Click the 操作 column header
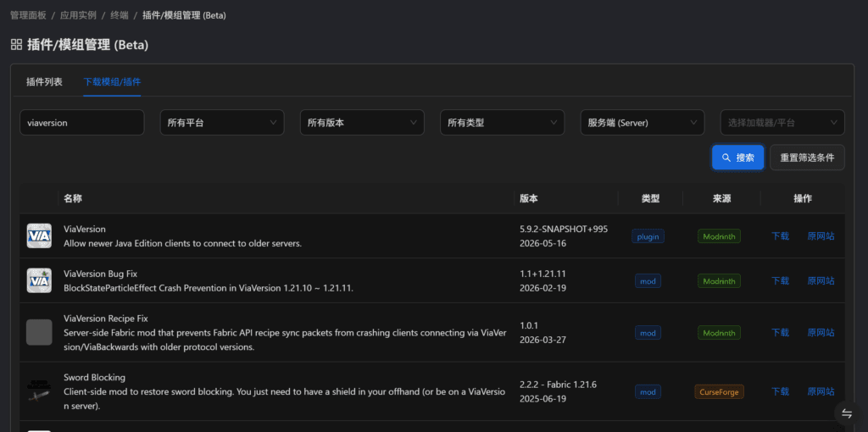Image resolution: width=868 pixels, height=432 pixels. (x=803, y=198)
